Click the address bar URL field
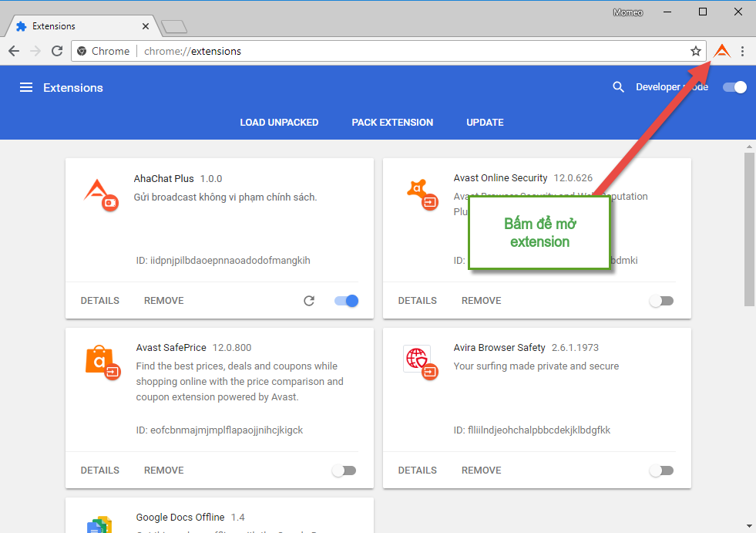Image resolution: width=756 pixels, height=533 pixels. click(388, 51)
